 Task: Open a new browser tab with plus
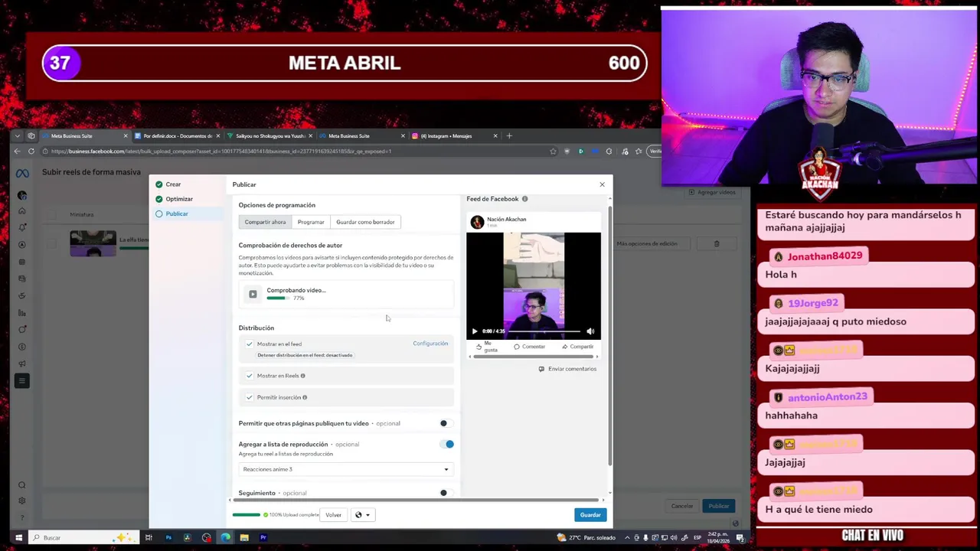click(x=509, y=135)
